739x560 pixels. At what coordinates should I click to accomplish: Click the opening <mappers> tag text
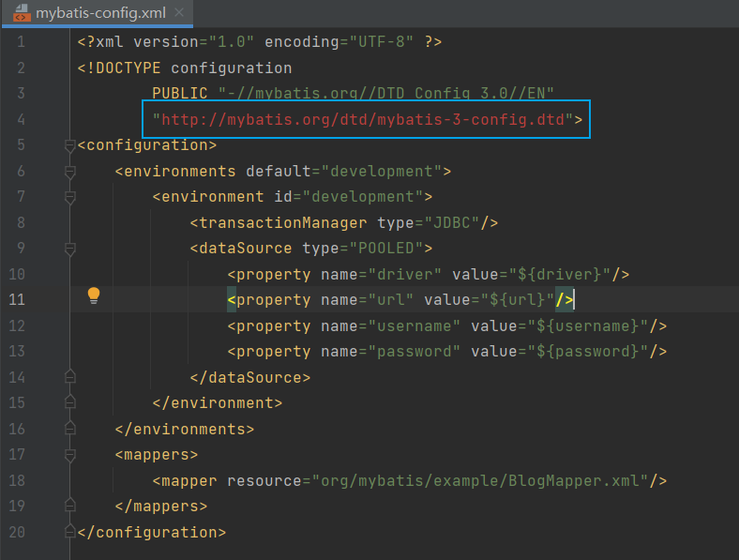156,455
